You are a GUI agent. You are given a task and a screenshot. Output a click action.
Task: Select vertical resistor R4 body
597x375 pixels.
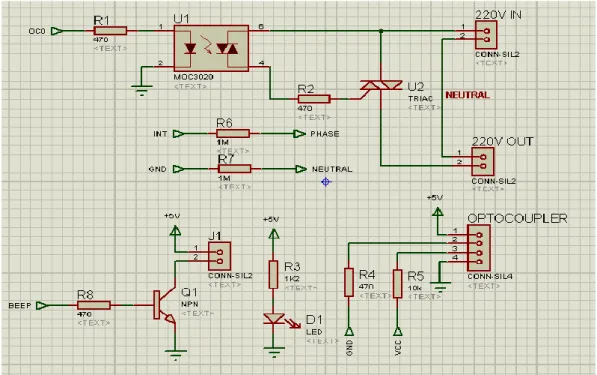(x=349, y=282)
